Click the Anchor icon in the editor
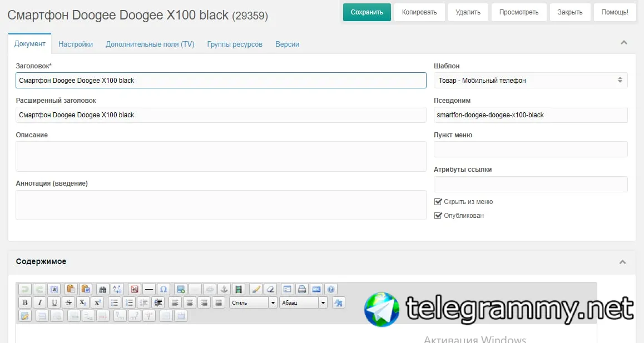 (224, 290)
